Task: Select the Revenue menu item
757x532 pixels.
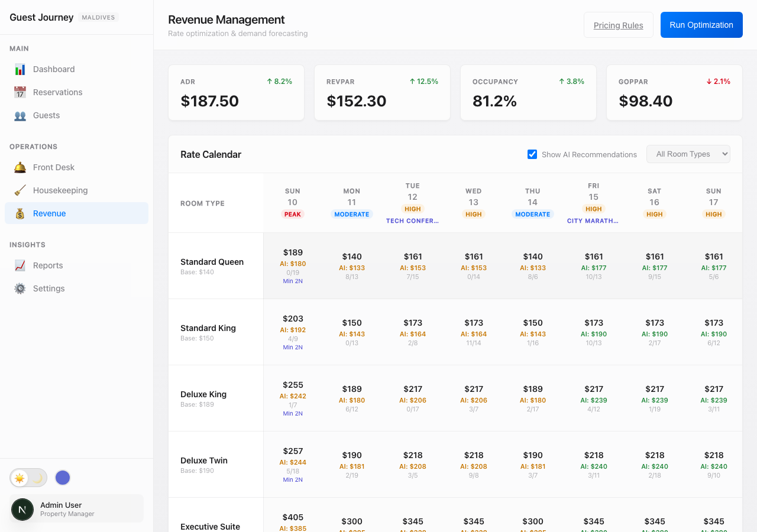Action: (x=76, y=213)
